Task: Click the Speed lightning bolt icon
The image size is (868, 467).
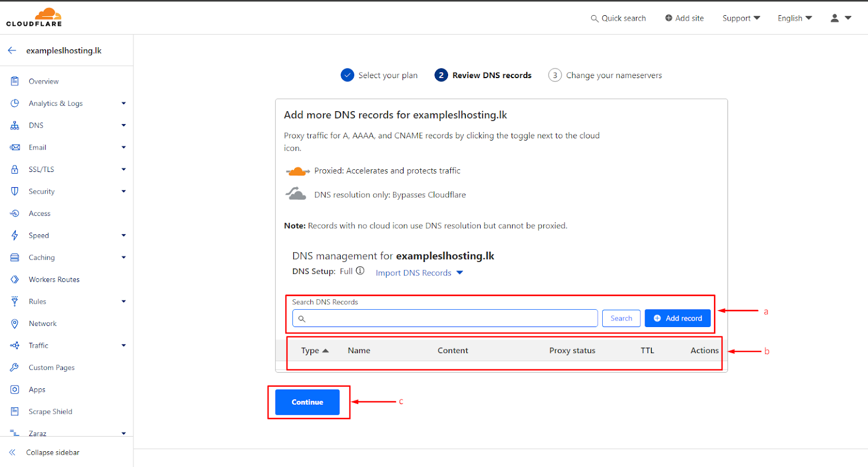Action: 15,235
